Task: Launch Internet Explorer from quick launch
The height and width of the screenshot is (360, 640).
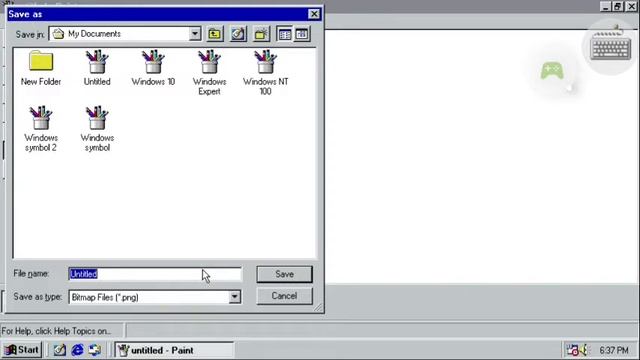Action: click(x=77, y=350)
